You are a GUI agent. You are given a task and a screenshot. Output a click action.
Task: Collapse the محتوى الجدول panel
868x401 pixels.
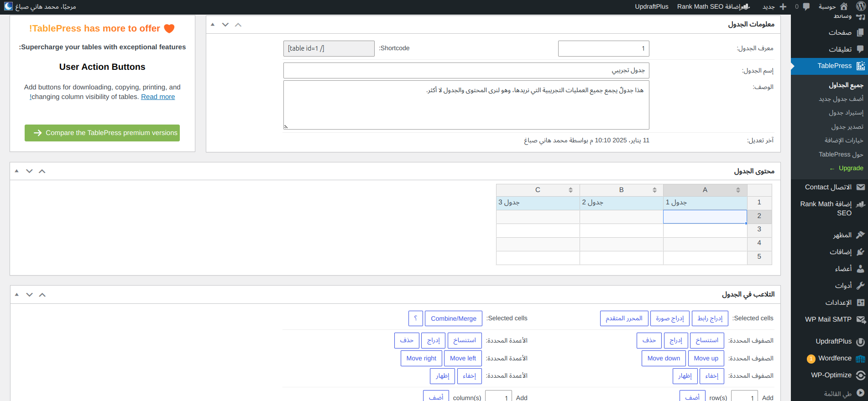point(16,171)
